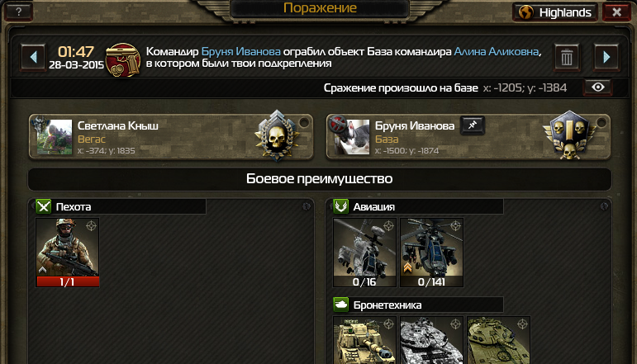The width and height of the screenshot is (637, 364).
Task: Go to previous report arrow
Action: click(33, 57)
